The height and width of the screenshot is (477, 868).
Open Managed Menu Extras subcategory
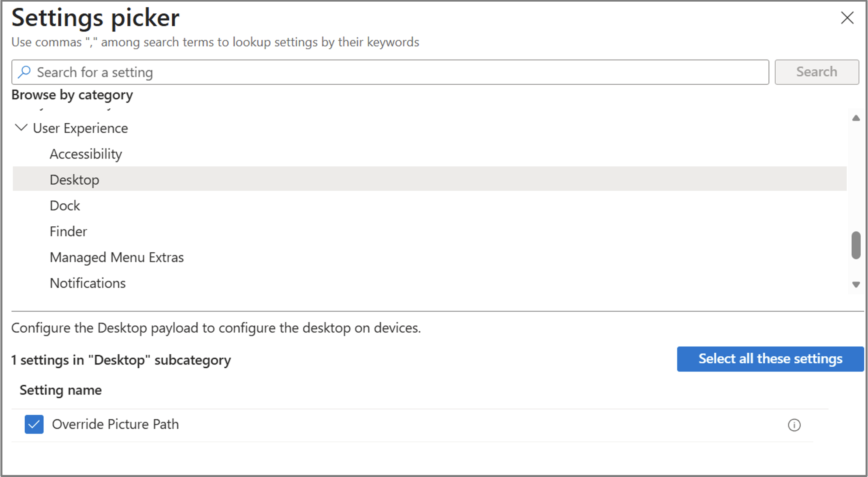tap(117, 257)
